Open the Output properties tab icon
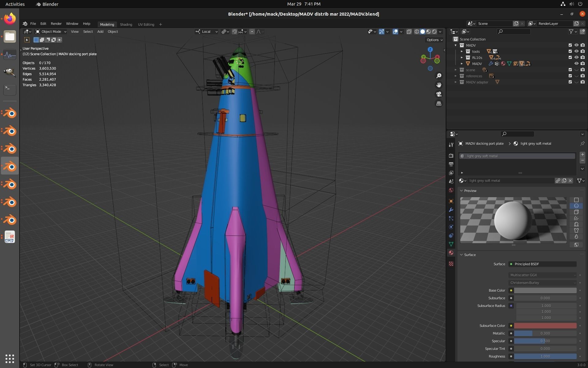This screenshot has width=588, height=368. (x=451, y=164)
